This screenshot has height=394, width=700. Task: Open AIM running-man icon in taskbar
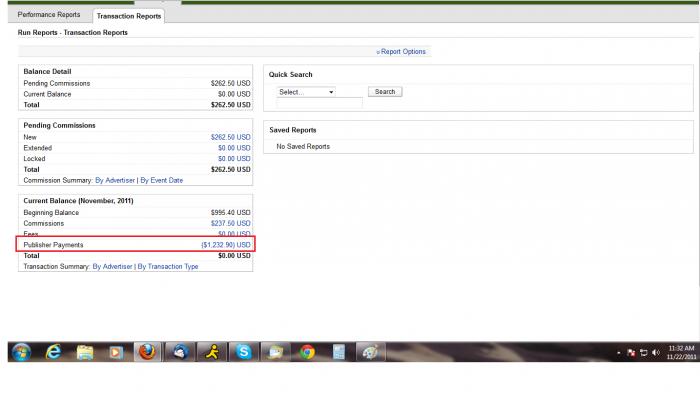coord(212,352)
